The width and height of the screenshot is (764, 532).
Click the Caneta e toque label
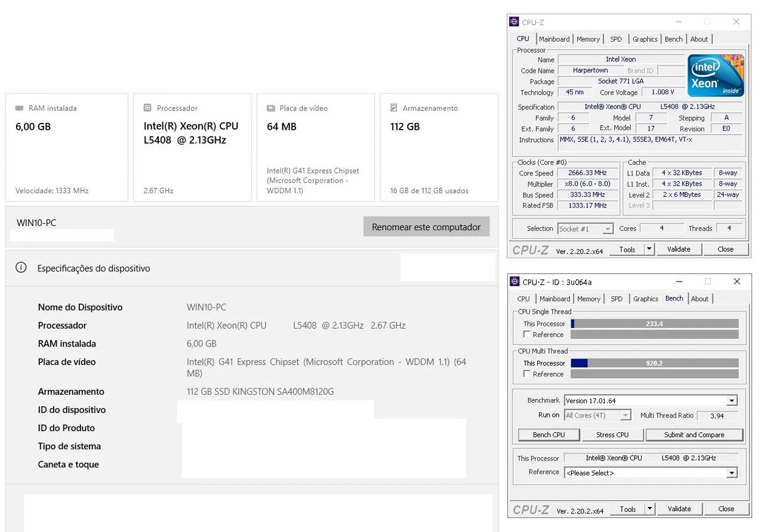[x=68, y=465]
